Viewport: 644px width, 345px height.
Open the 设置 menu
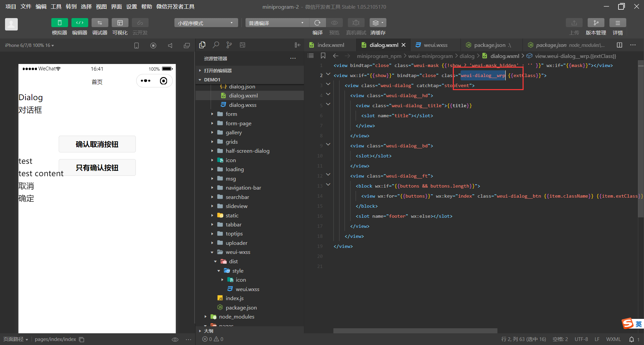pos(131,7)
